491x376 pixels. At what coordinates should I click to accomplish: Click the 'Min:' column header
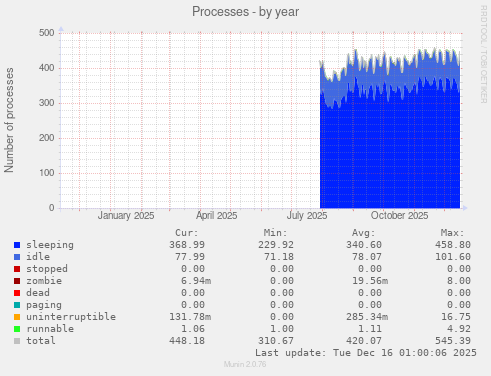pos(275,233)
